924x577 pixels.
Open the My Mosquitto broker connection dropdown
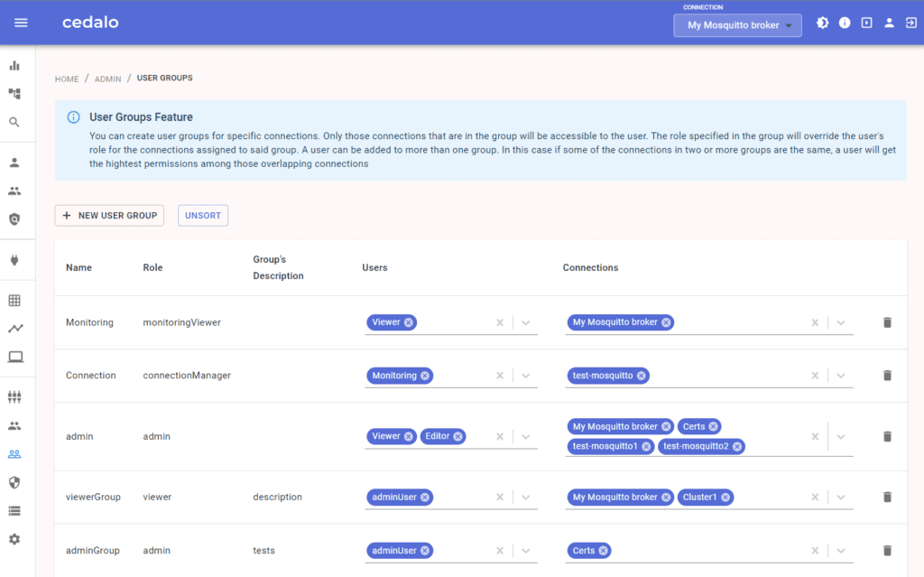(736, 25)
